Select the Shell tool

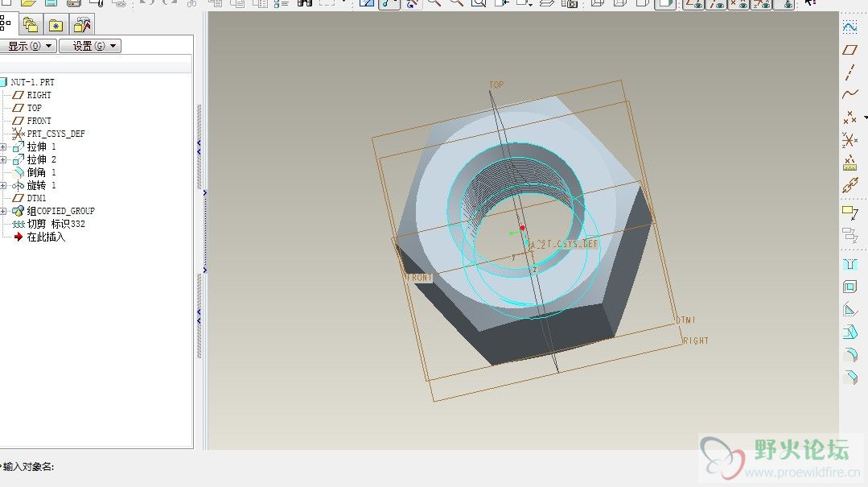click(849, 287)
